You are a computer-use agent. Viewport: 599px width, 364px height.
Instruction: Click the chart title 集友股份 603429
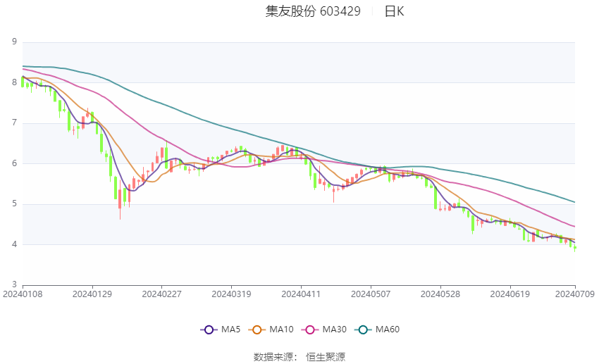point(313,11)
